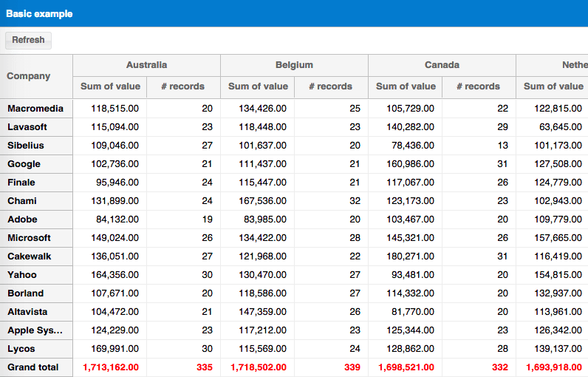Click cell 147,359.00 in Altavista row

pos(258,312)
